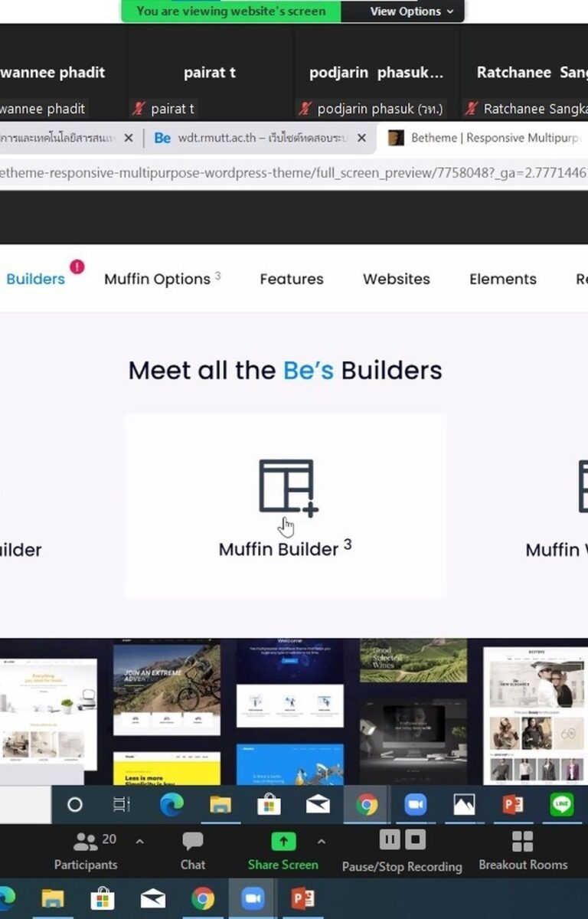The width and height of the screenshot is (588, 919).
Task: Click muted mic icon beside pairat t
Action: tap(139, 109)
